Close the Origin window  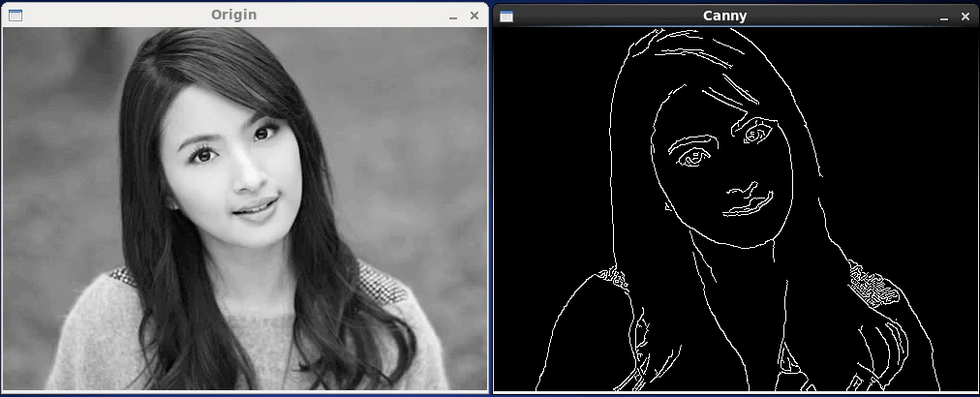coord(475,15)
